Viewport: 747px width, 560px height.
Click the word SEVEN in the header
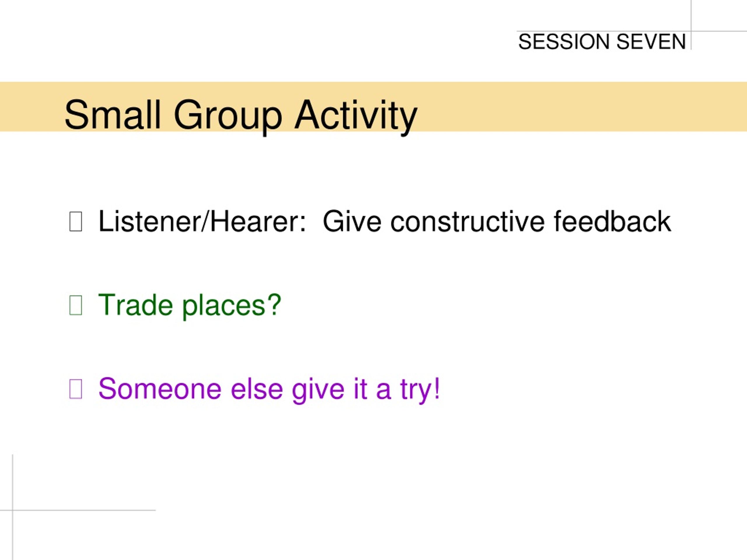point(651,42)
